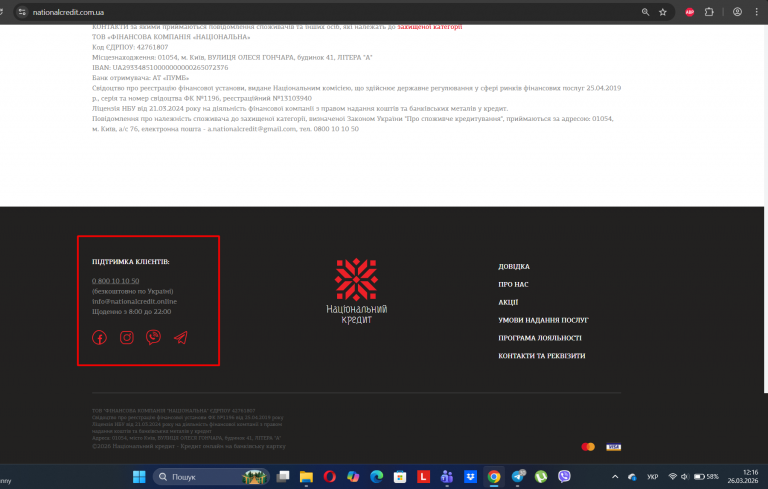Viewport: 768px width, 489px height.
Task: Go to ПРО НАС in footer menu
Action: point(513,284)
